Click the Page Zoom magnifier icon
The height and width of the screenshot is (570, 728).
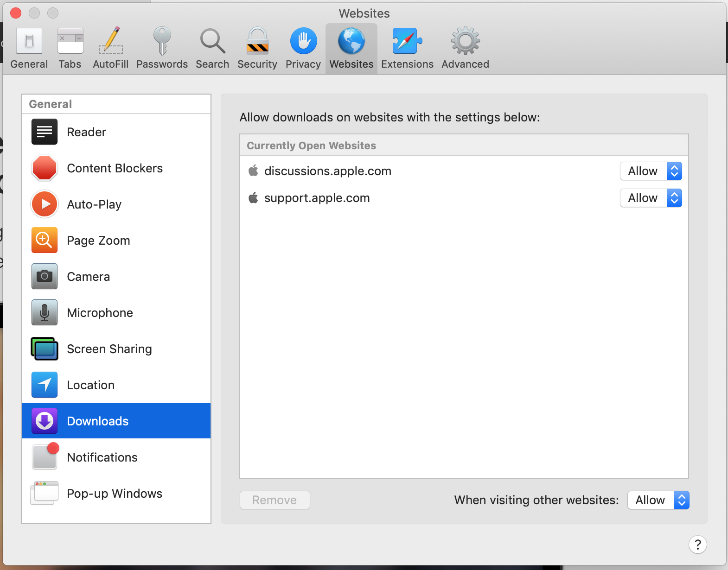[x=45, y=240]
